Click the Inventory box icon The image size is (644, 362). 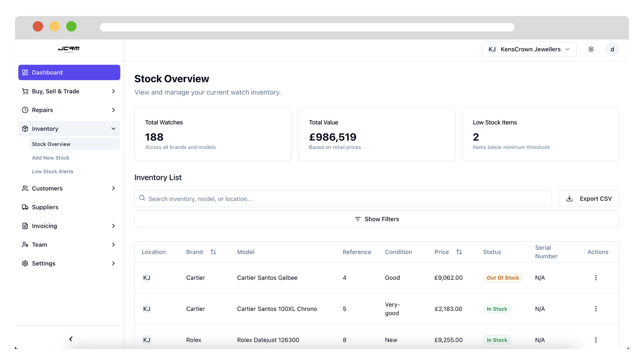click(25, 128)
